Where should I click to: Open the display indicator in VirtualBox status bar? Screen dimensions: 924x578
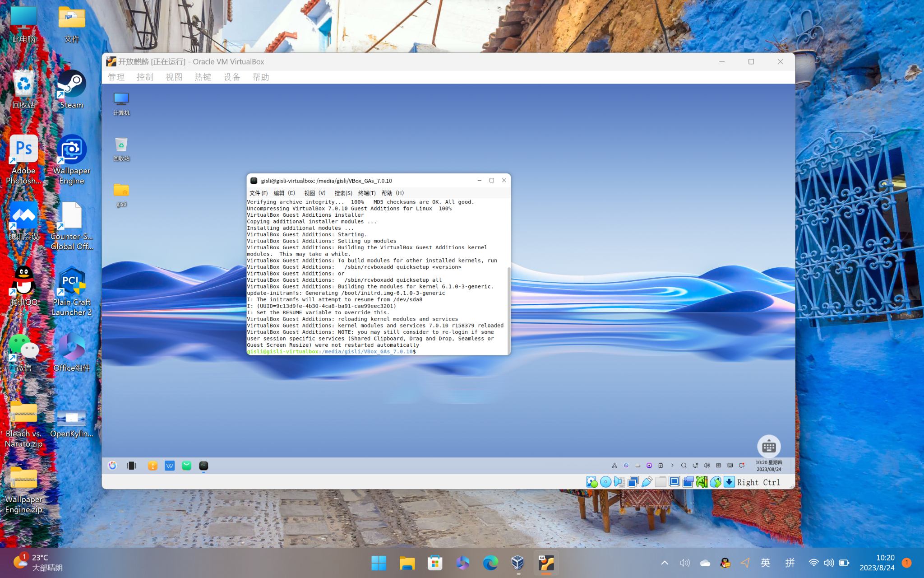click(675, 482)
